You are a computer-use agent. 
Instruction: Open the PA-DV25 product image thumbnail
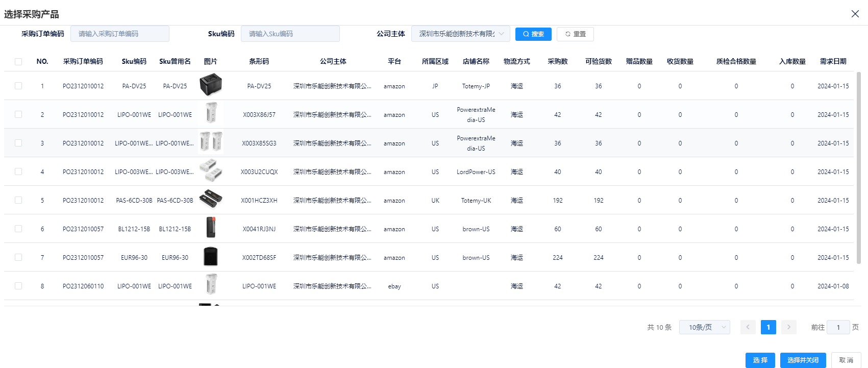pos(211,85)
